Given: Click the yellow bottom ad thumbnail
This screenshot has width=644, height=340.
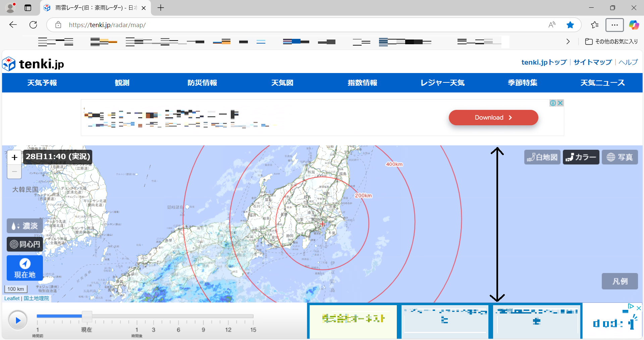Looking at the screenshot, I should pyautogui.click(x=353, y=322).
